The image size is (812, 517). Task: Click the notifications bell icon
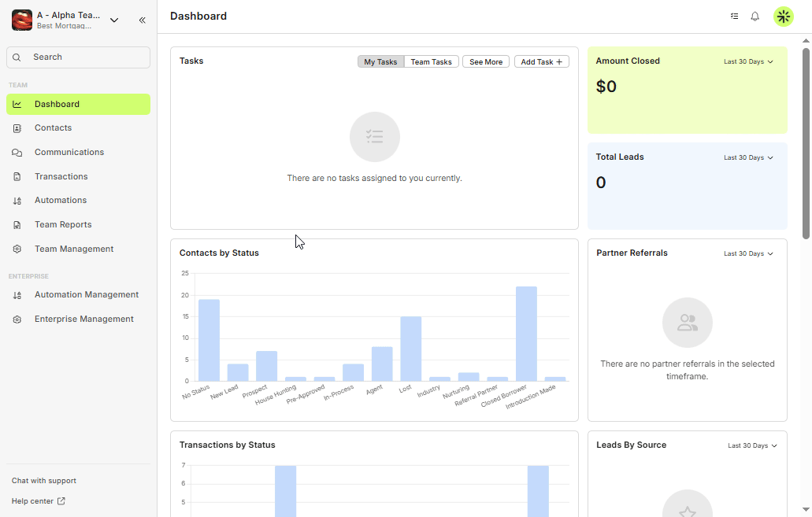click(x=755, y=17)
